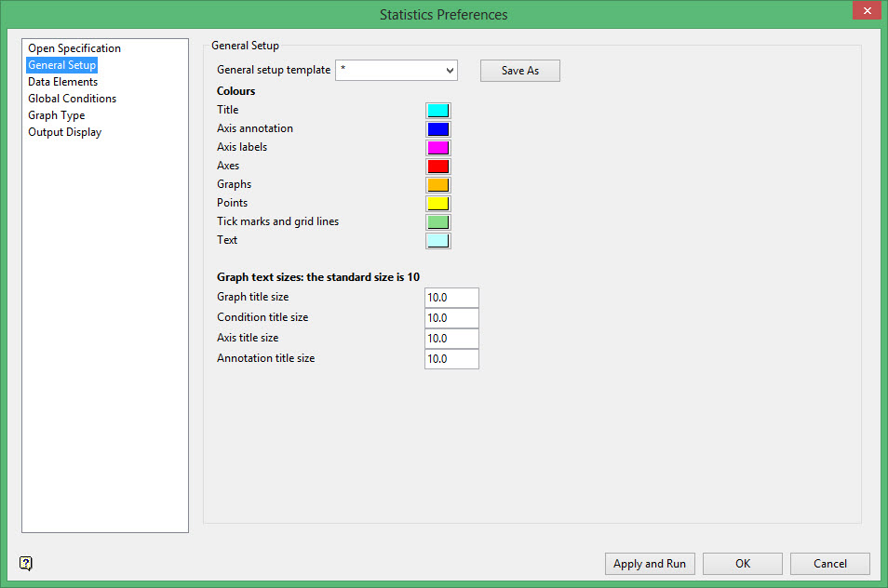
Task: Open the red Axes colour swatch
Action: click(x=437, y=167)
